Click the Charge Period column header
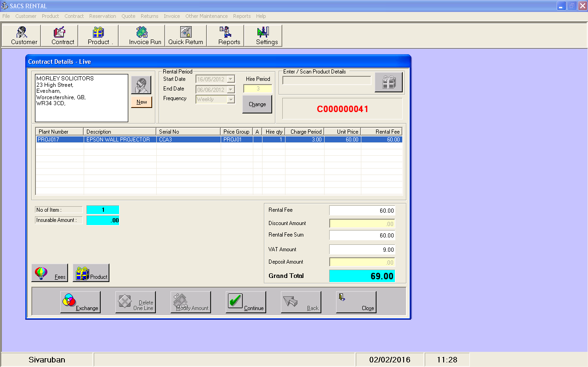588x367 pixels. tap(305, 132)
